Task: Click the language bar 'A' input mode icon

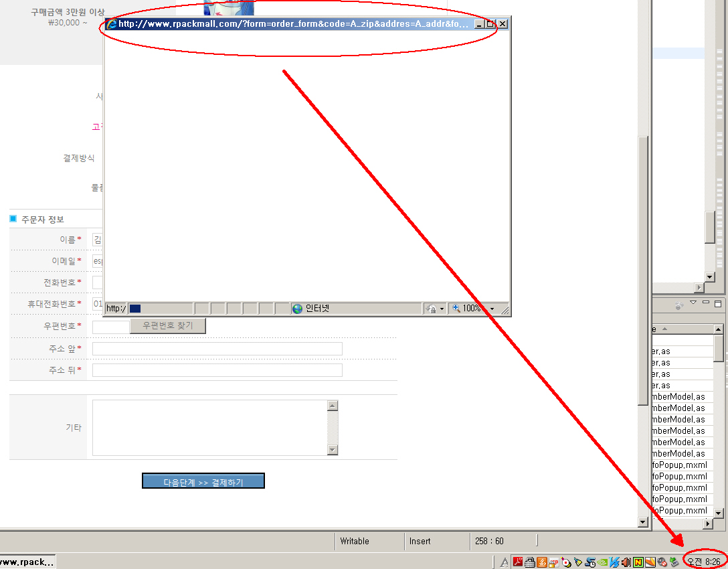Action: [x=504, y=562]
